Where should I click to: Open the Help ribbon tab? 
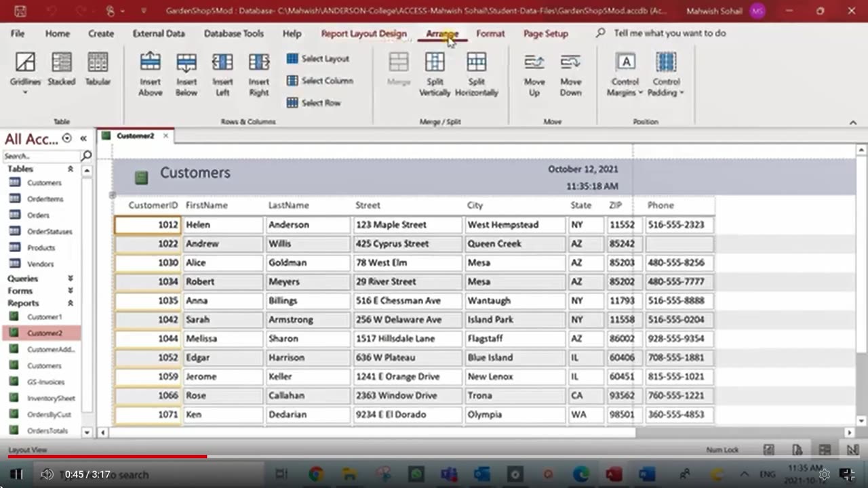pos(292,33)
